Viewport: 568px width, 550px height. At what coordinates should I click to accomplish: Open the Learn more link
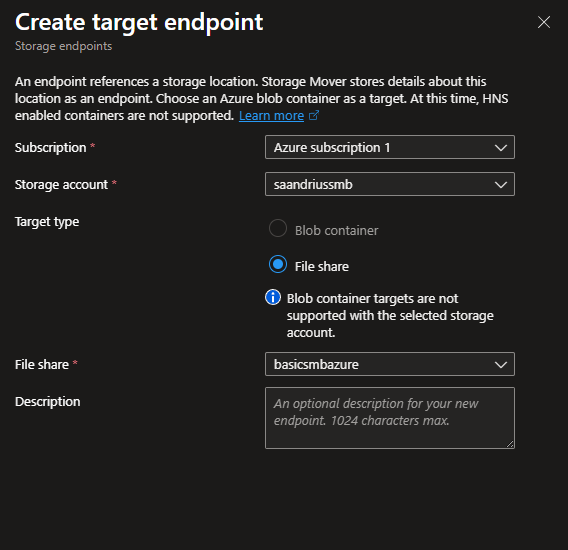pyautogui.click(x=271, y=116)
